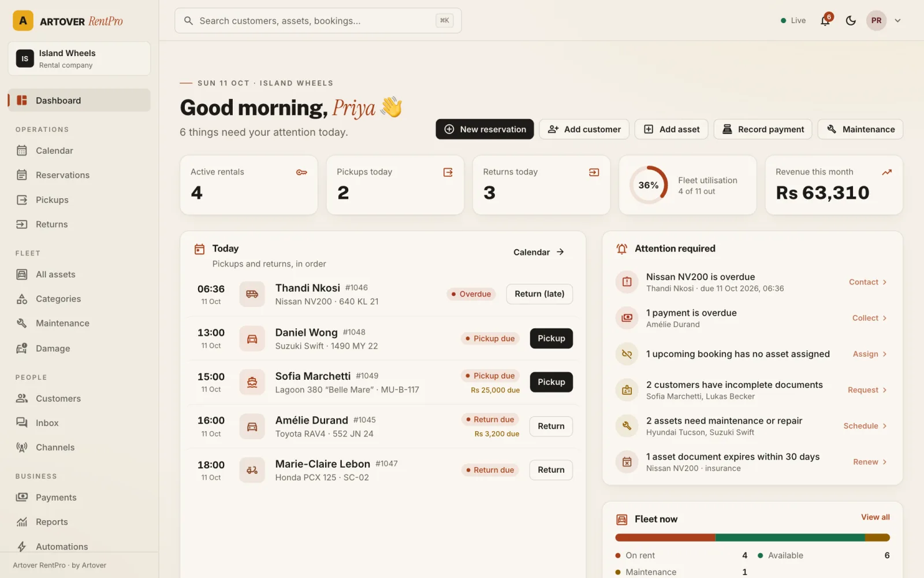Click Contact for overdue Nissan NV200

867,282
